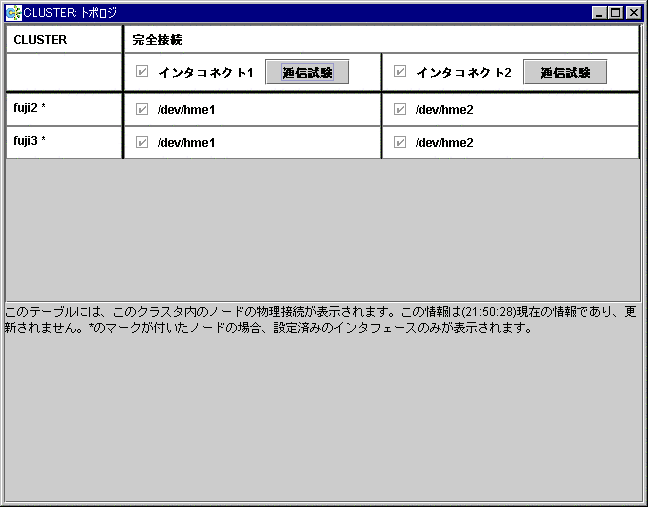Maximize the CLUSTER トポロジ window
Image resolution: width=648 pixels, height=507 pixels.
coord(615,13)
